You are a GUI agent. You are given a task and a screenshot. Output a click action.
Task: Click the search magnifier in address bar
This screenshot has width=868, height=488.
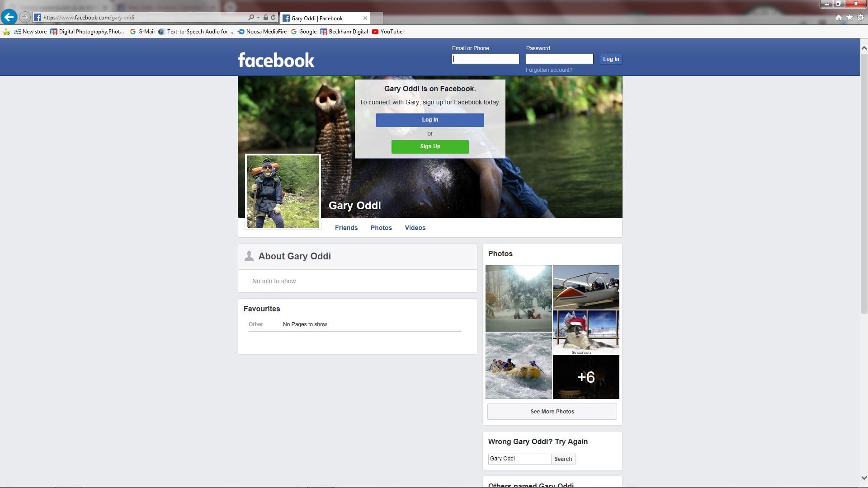251,17
